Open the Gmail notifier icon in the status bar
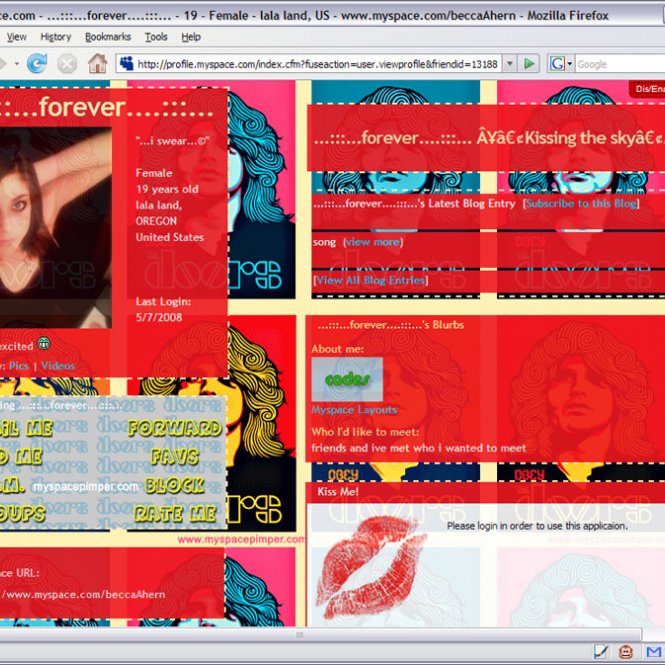 tap(654, 652)
